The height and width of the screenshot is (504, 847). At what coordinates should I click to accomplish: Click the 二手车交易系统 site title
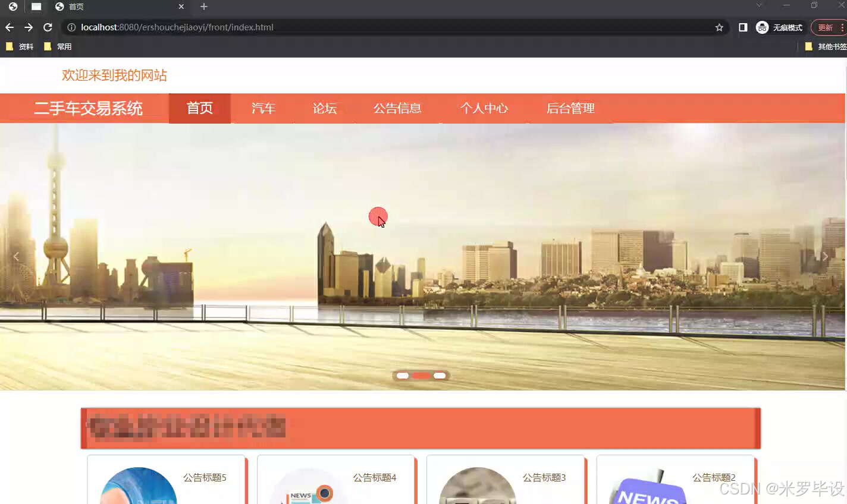coord(88,108)
